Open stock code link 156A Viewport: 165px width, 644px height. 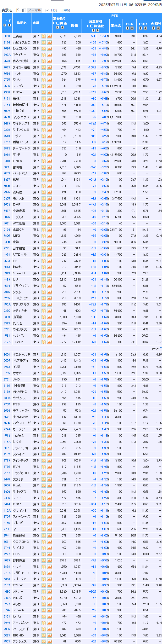(7, 305)
